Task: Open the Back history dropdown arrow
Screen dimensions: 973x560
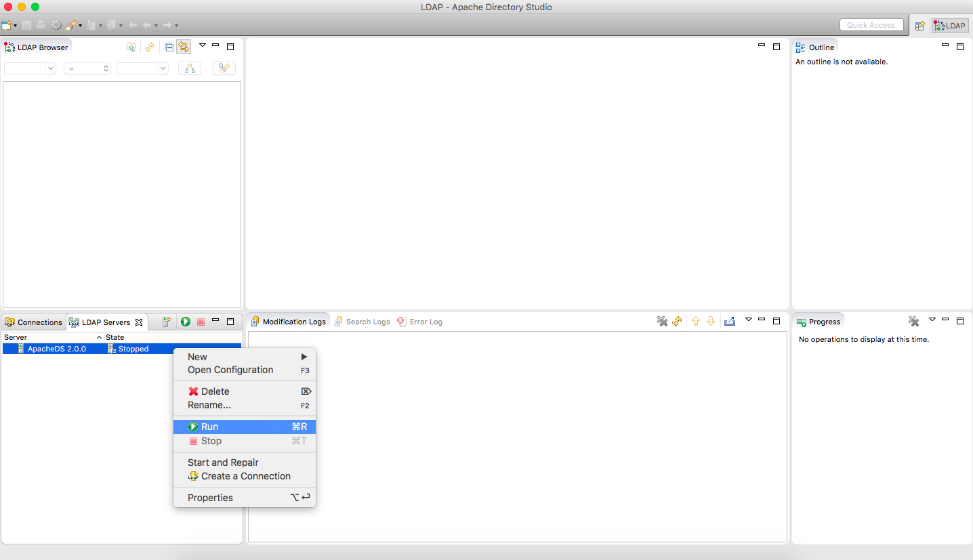Action: [156, 26]
